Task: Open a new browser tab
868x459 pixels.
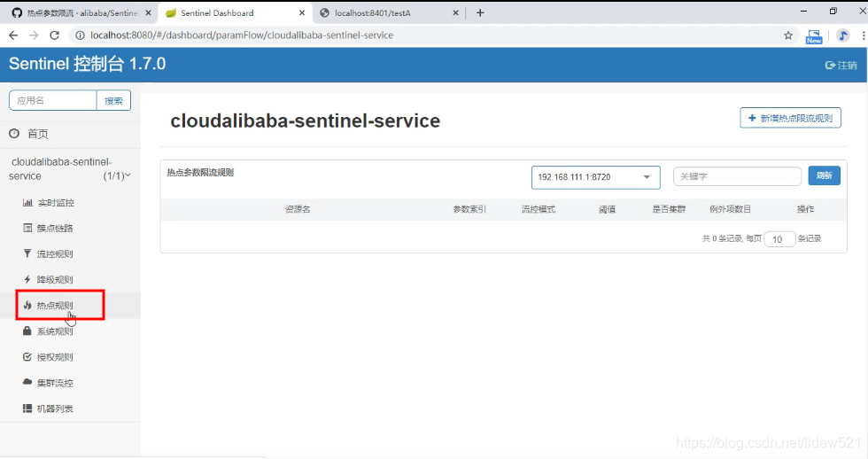Action: [480, 12]
